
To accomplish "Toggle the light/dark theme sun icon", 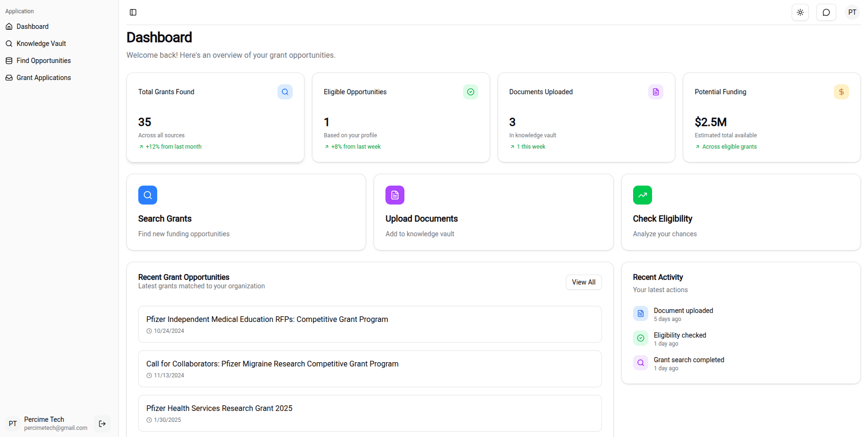I will (800, 12).
